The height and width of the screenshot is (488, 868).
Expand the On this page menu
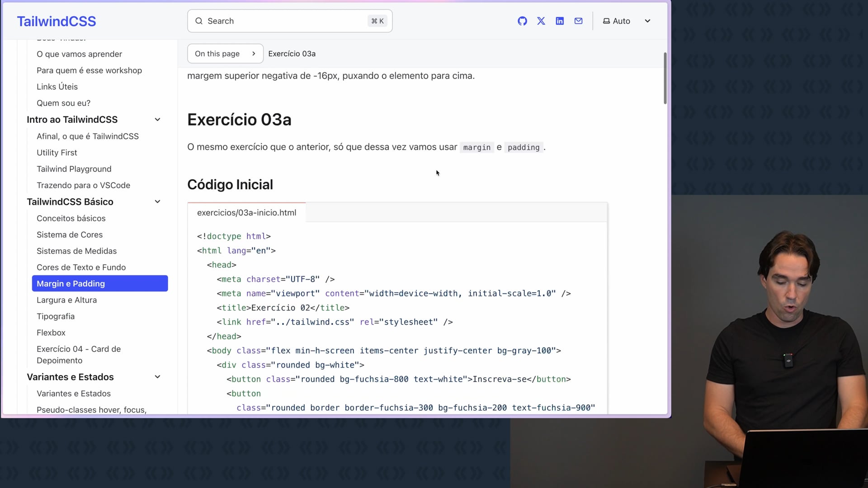pyautogui.click(x=225, y=53)
